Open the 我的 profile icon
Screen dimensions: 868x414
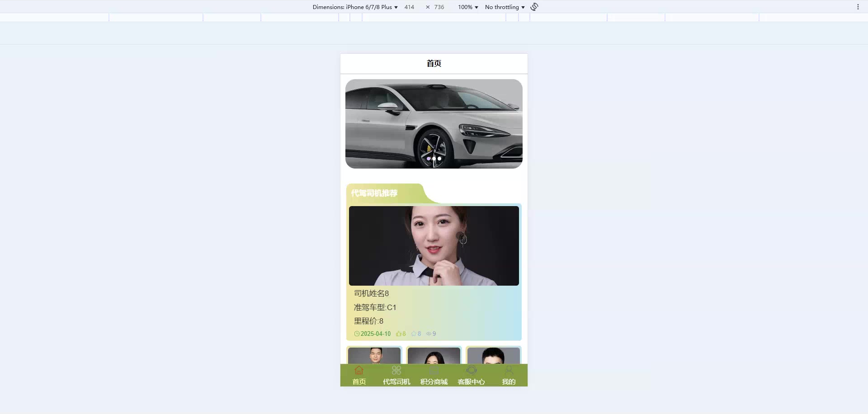pos(509,371)
